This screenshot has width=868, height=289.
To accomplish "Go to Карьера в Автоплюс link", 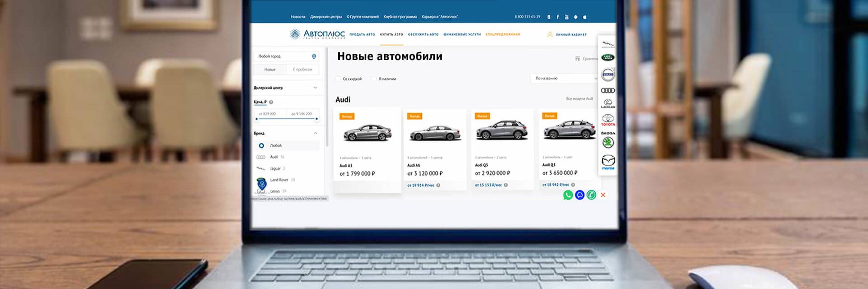I will click(440, 17).
